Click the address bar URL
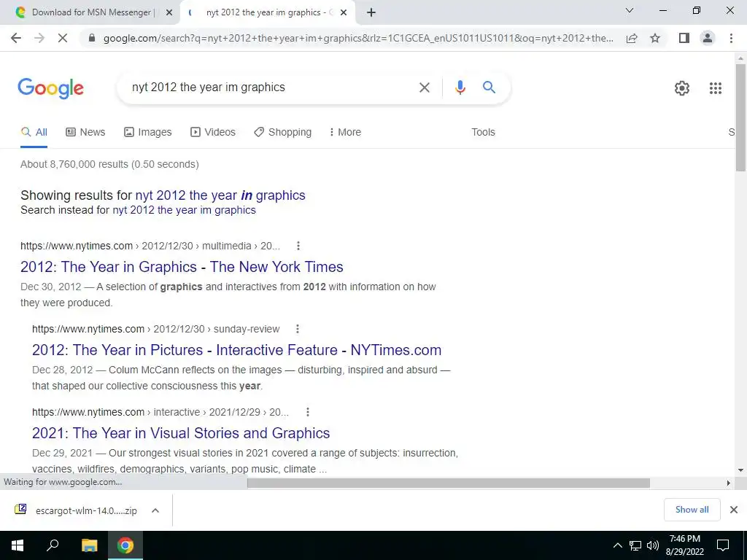 (x=358, y=38)
